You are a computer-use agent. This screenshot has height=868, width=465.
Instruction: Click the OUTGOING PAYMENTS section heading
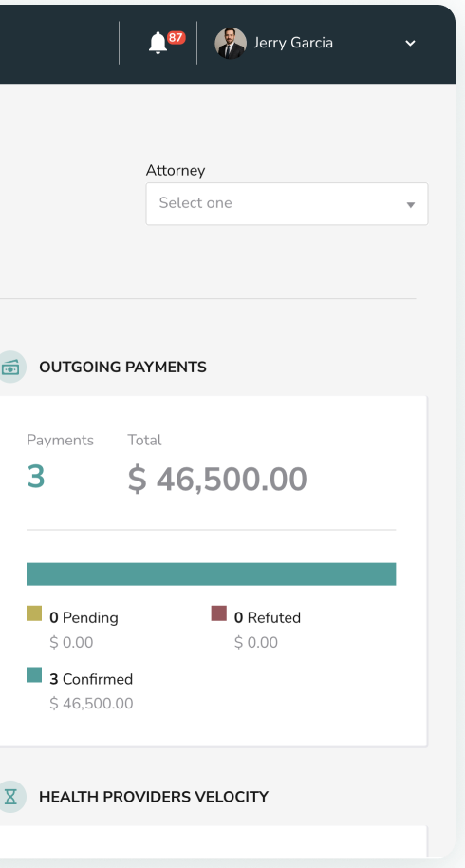(x=122, y=367)
